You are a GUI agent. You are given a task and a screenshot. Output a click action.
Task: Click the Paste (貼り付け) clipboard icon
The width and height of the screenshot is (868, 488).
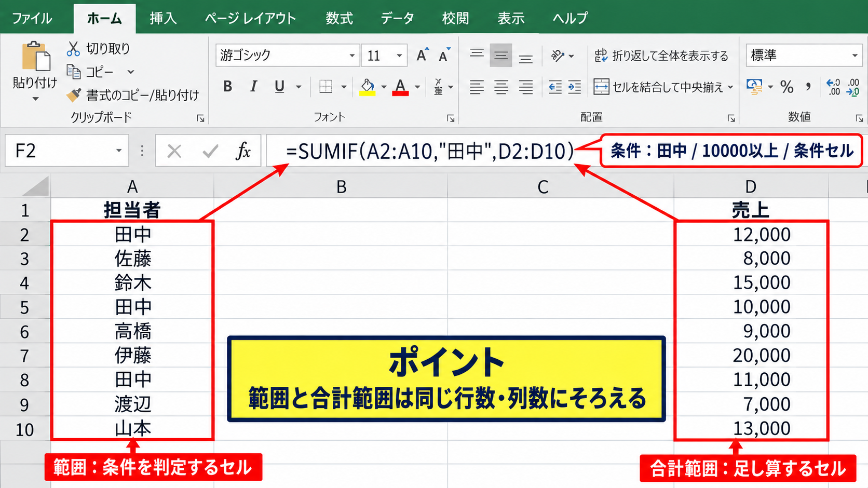[35, 56]
